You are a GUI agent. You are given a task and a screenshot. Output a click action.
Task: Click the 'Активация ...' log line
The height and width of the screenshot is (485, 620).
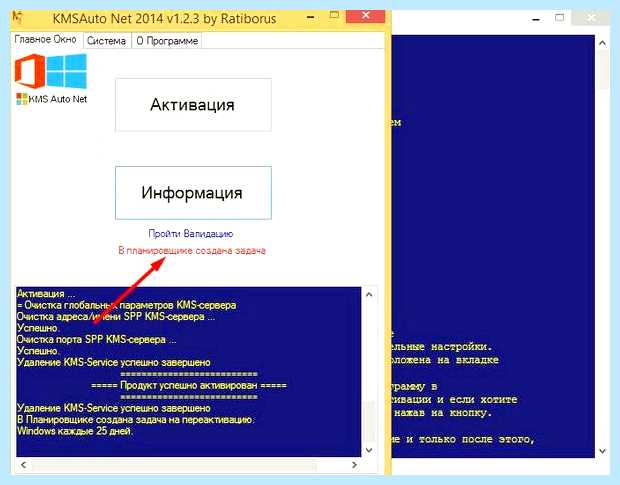pyautogui.click(x=46, y=294)
